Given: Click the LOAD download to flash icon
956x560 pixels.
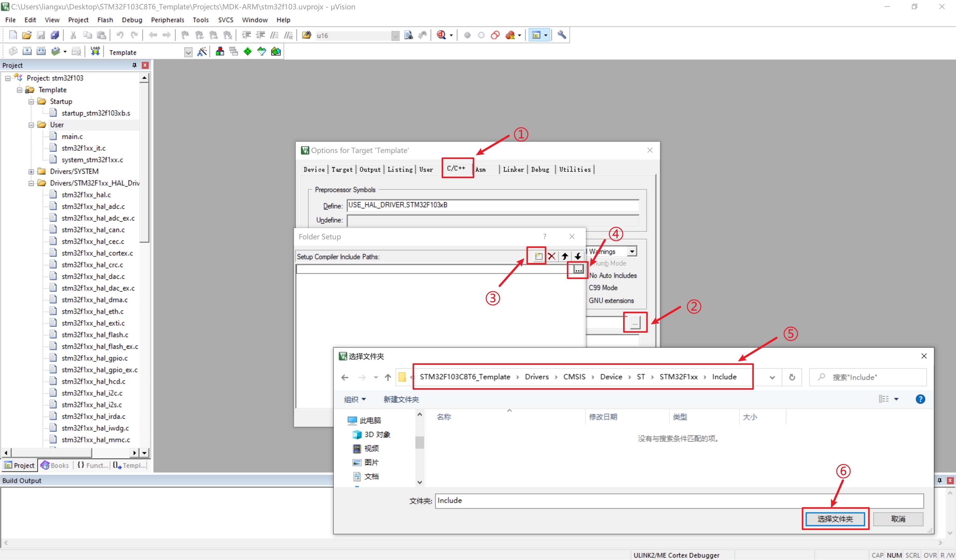Looking at the screenshot, I should 95,51.
